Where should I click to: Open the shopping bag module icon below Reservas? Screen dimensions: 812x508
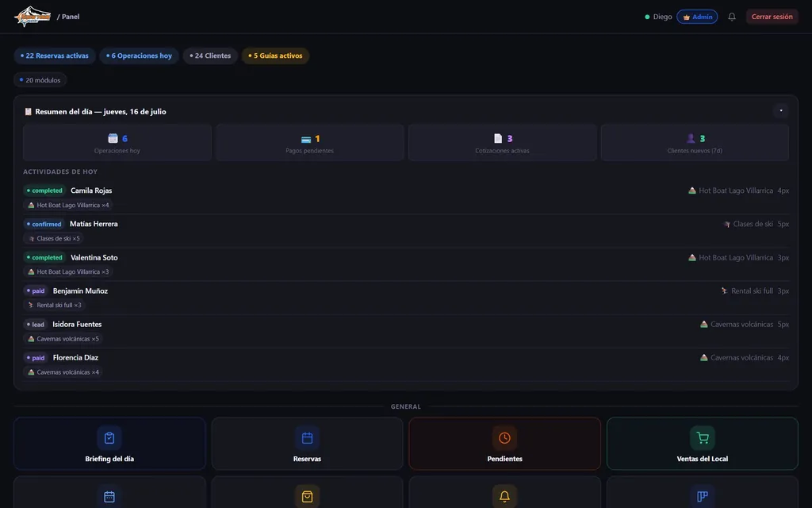click(307, 497)
